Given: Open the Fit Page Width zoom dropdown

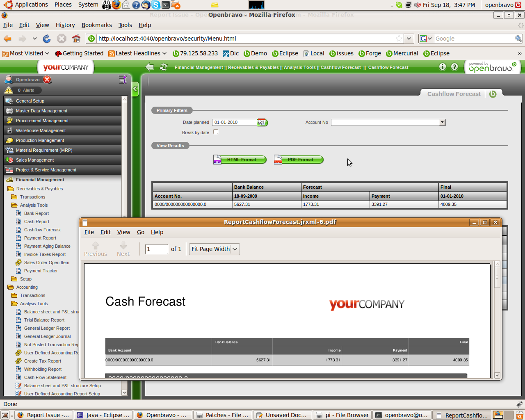Looking at the screenshot, I should point(214,249).
